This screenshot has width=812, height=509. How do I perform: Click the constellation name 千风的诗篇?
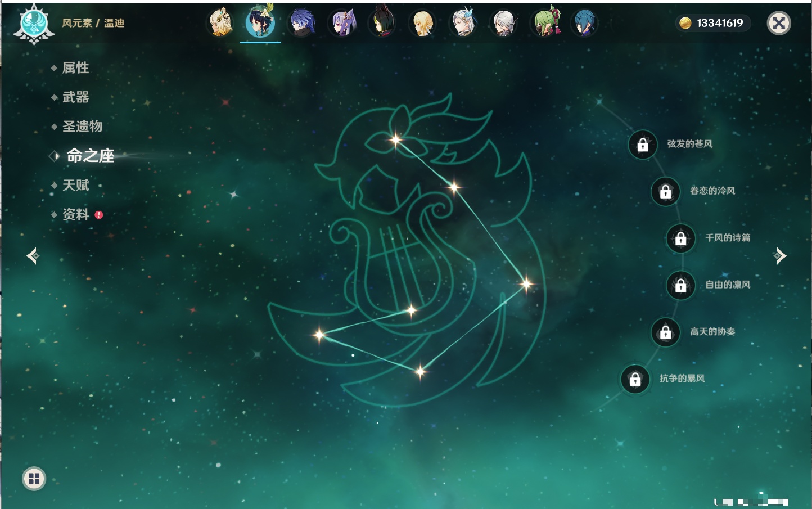[x=728, y=237]
